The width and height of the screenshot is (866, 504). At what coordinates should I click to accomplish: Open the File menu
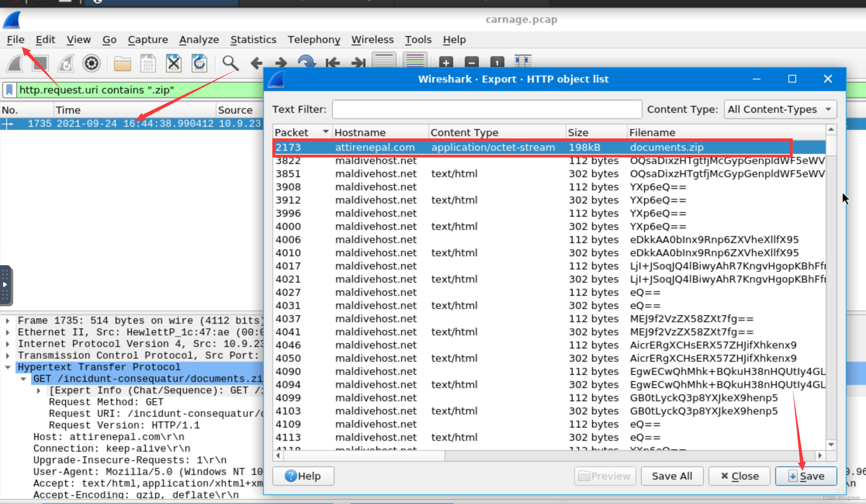[x=16, y=40]
